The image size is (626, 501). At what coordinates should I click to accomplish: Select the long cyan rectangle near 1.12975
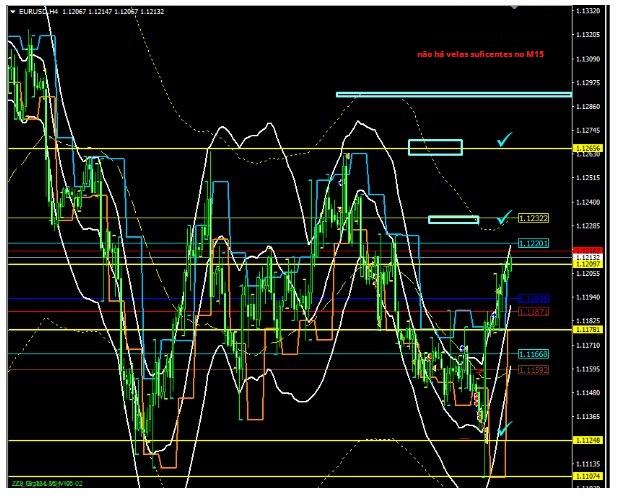[453, 95]
